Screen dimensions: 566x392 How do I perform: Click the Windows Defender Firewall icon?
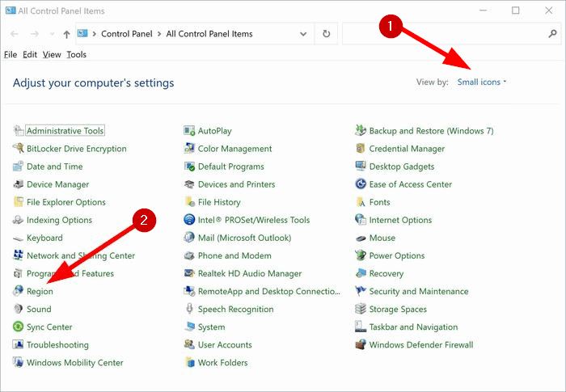click(361, 344)
